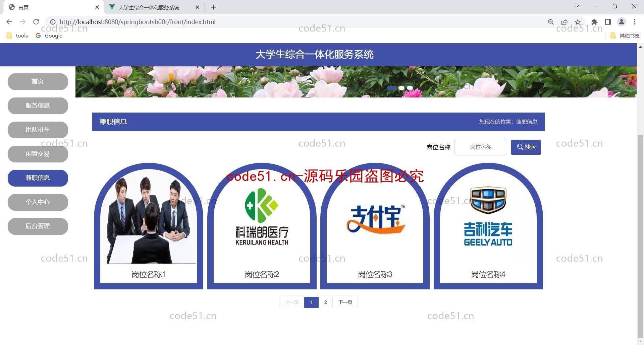Click the 下一页 pagination button
This screenshot has height=345, width=644.
345,302
